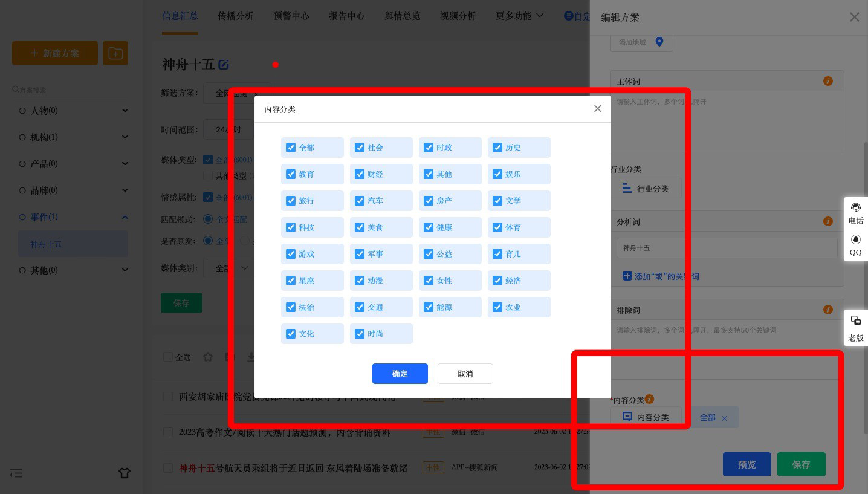Toggle the 文化 checkbox
This screenshot has height=494, width=868.
point(291,334)
